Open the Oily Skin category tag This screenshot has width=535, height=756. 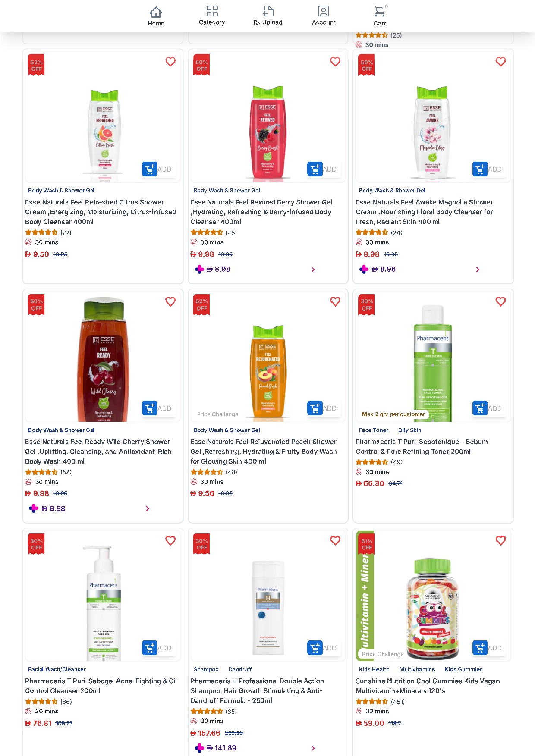(409, 430)
